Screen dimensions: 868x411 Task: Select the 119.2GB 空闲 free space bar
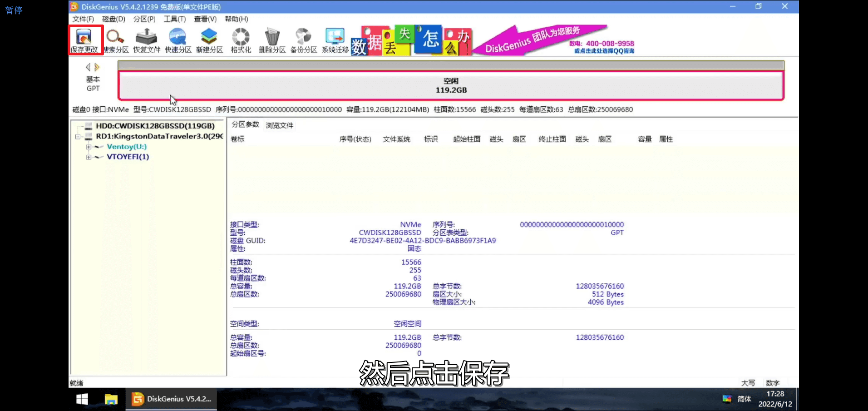(450, 85)
